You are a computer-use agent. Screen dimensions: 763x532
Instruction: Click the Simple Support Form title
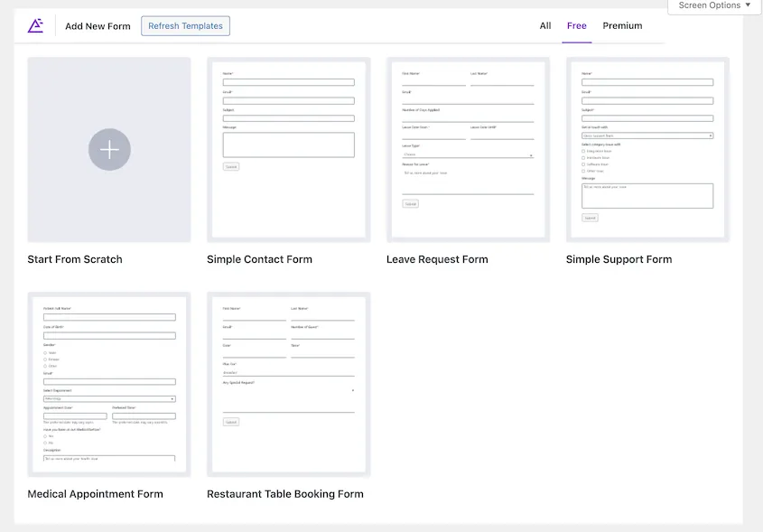619,259
